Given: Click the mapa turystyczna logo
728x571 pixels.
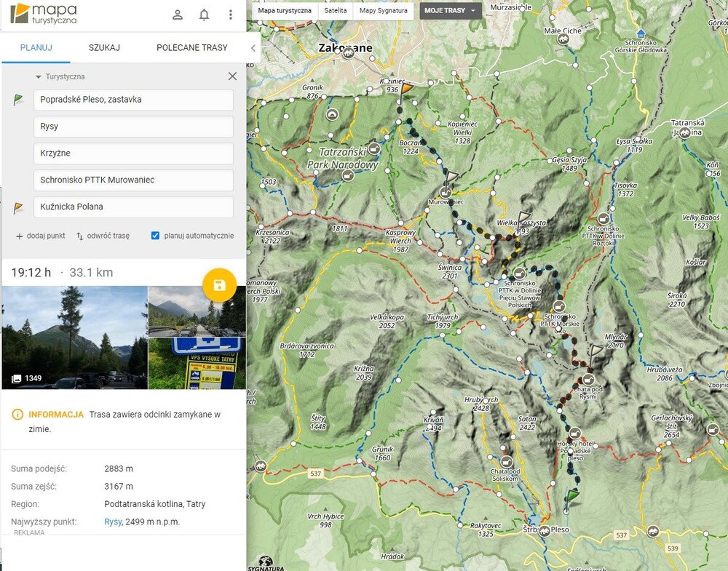Looking at the screenshot, I should [x=44, y=13].
